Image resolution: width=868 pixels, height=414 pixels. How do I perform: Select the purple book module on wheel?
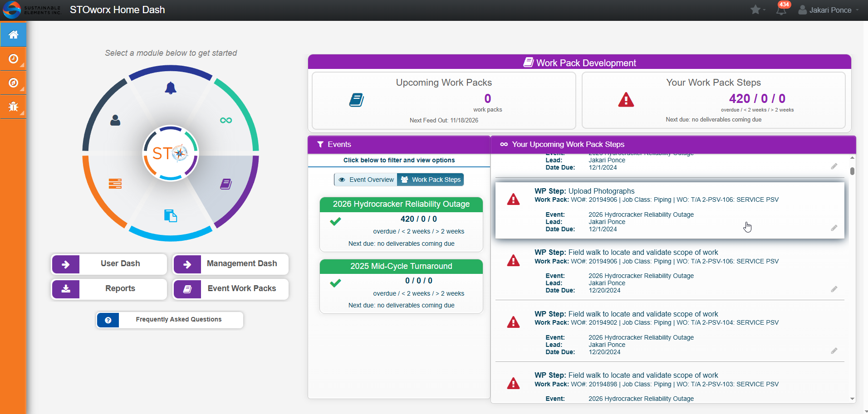coord(226,184)
